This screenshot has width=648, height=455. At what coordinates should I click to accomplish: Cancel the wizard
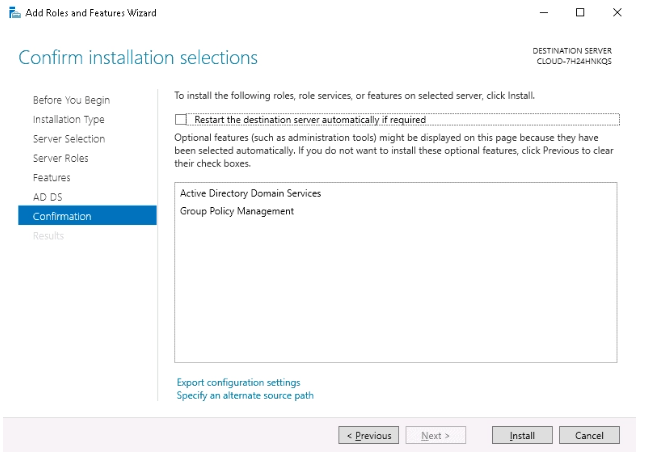(589, 435)
